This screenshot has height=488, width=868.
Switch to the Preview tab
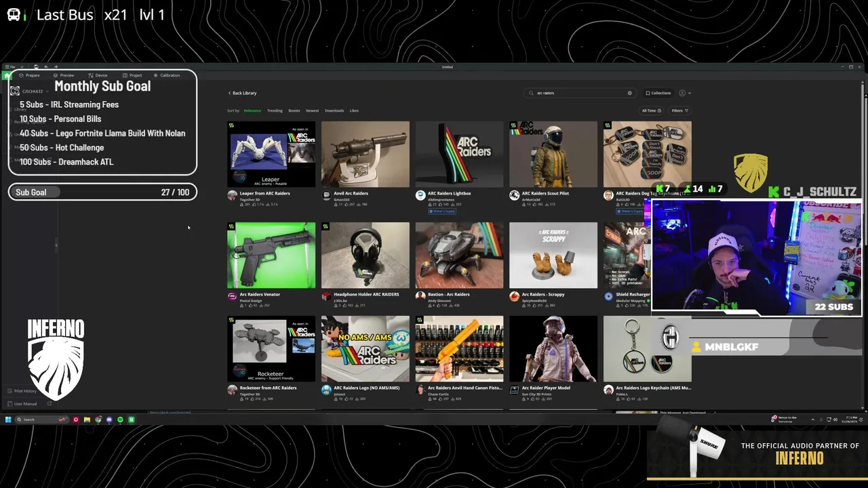click(x=64, y=75)
